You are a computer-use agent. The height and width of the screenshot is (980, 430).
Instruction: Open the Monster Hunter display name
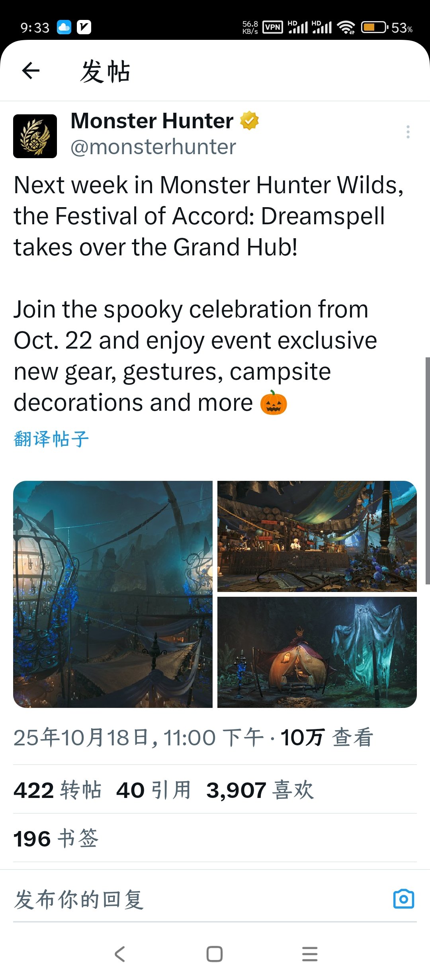152,121
